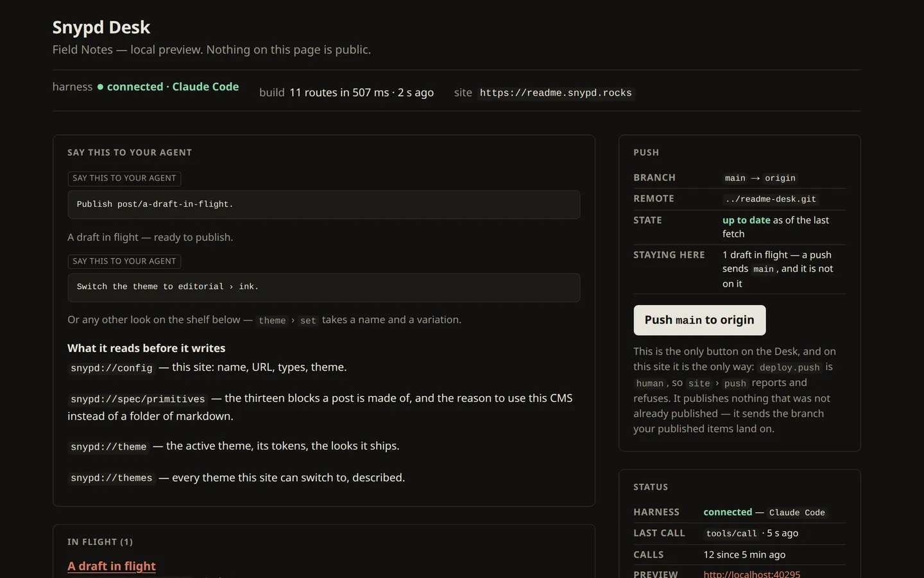
Task: Click the remote value '../readme-desk.git'
Action: 771,199
